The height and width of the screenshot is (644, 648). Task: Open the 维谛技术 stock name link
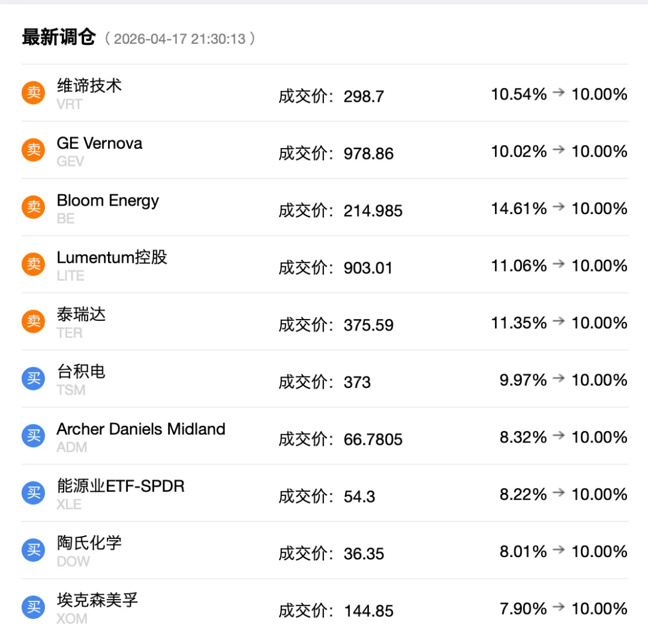[x=89, y=86]
